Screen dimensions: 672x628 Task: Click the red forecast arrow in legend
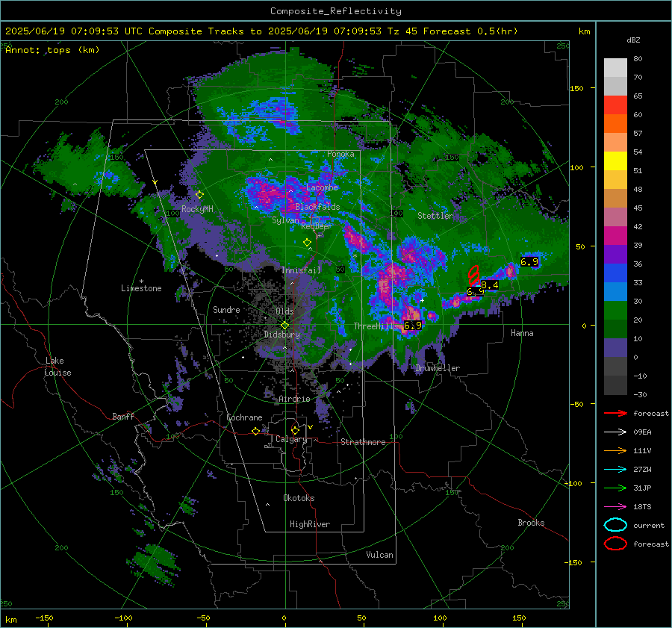[x=615, y=413]
